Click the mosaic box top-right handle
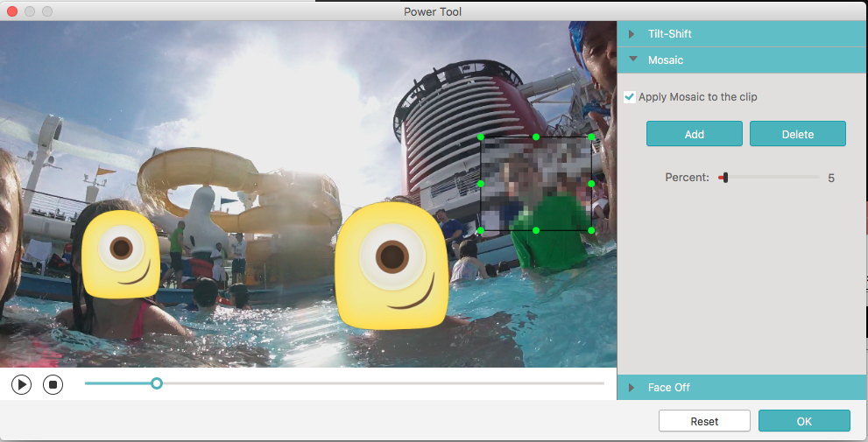 pos(591,137)
